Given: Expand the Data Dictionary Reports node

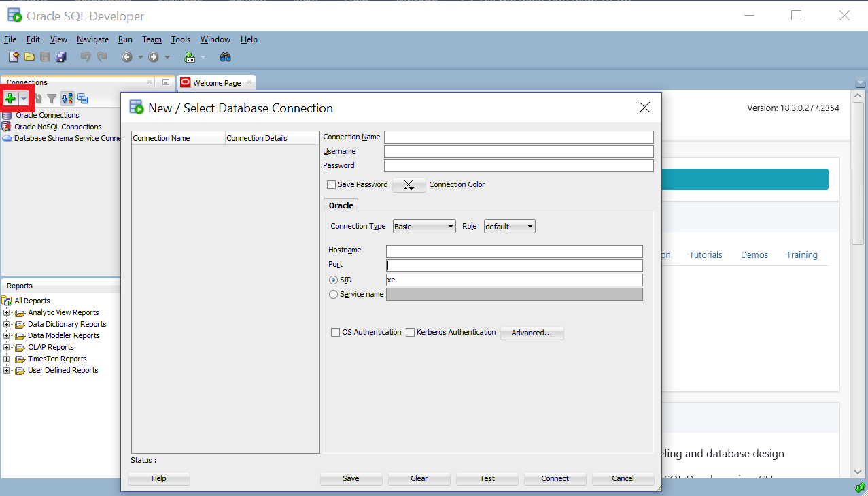Looking at the screenshot, I should (x=7, y=325).
